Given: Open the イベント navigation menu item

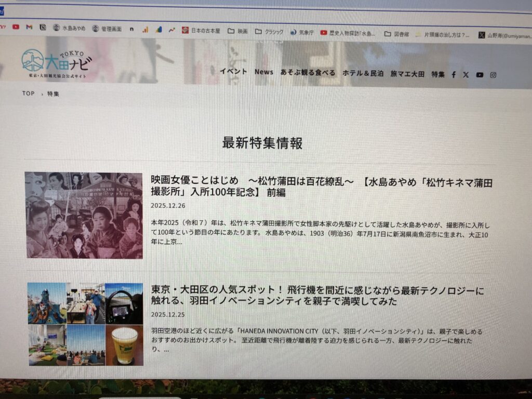Looking at the screenshot, I should tap(233, 72).
